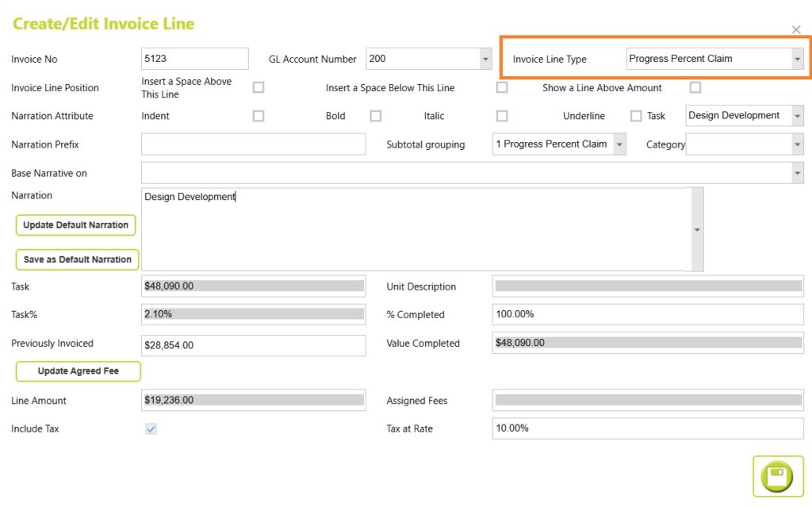812x507 pixels.
Task: Click the Unit Description field
Action: [648, 286]
